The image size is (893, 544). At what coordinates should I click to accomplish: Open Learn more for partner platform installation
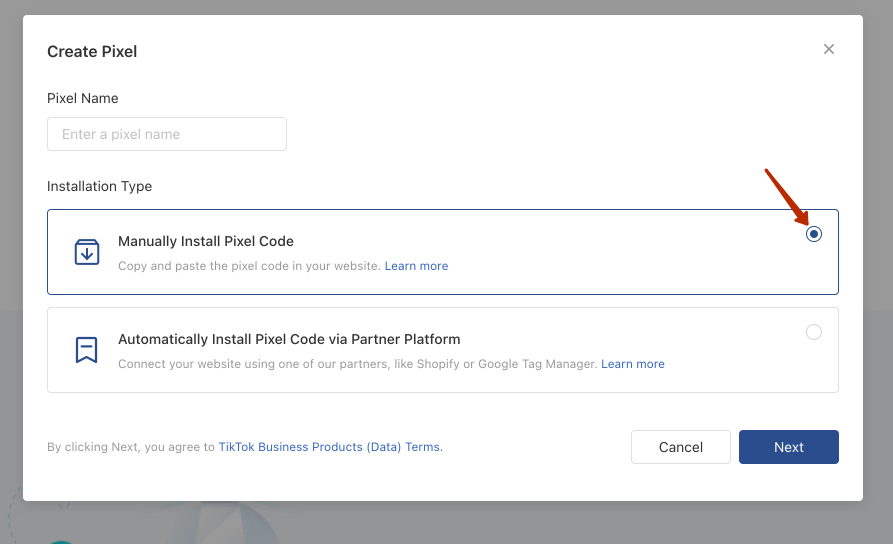tap(632, 364)
